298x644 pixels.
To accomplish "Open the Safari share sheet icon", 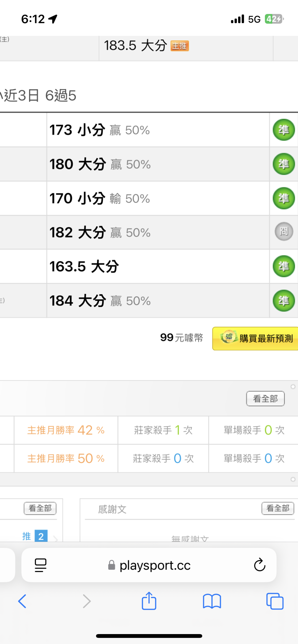I will (x=149, y=601).
